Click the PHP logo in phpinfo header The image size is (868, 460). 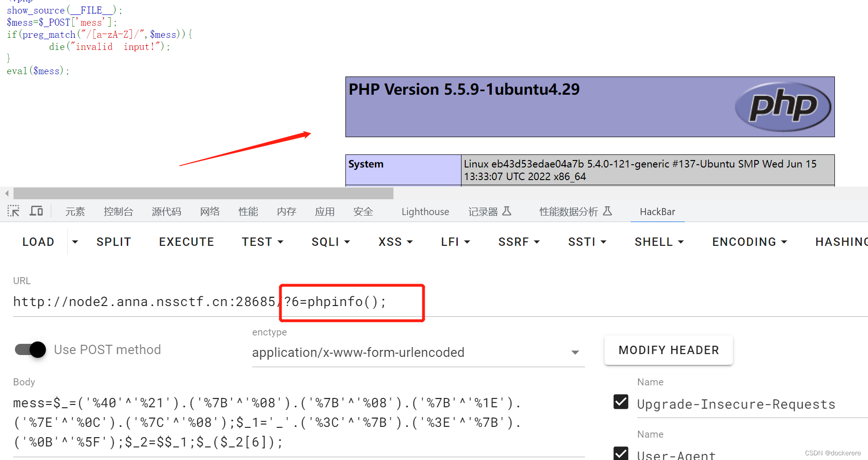click(783, 107)
